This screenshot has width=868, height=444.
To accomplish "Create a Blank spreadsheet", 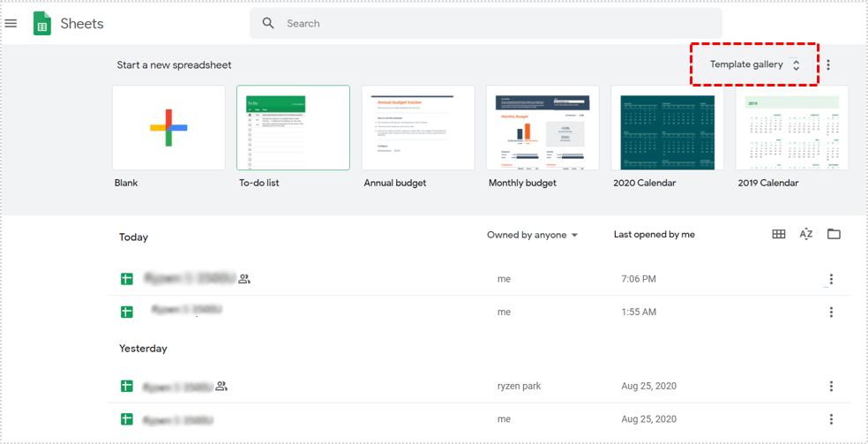I will pyautogui.click(x=168, y=128).
